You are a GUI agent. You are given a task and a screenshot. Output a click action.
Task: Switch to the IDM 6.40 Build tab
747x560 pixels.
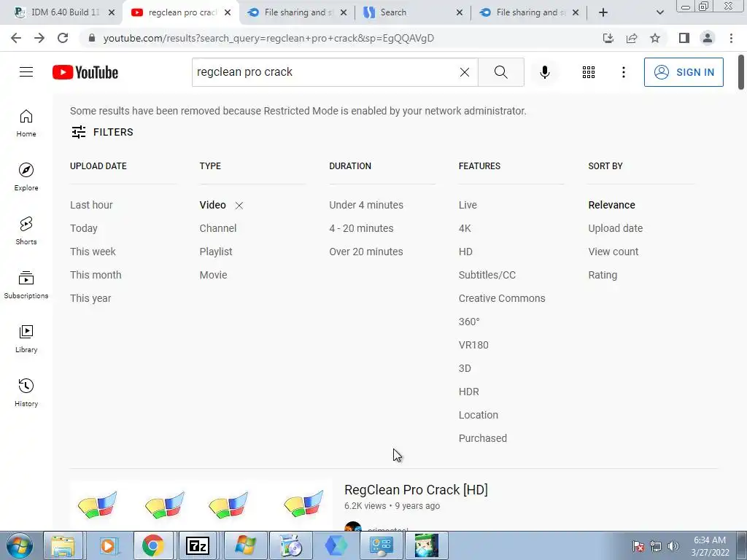(x=65, y=12)
